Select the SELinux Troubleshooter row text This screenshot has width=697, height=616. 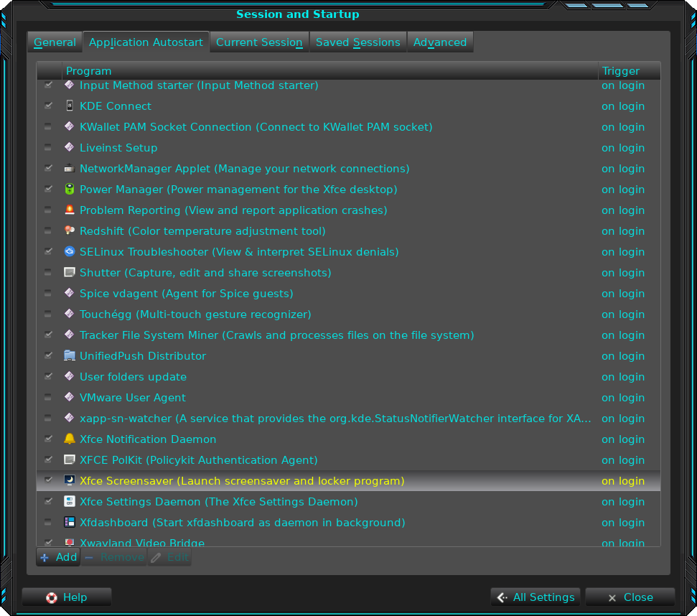239,252
